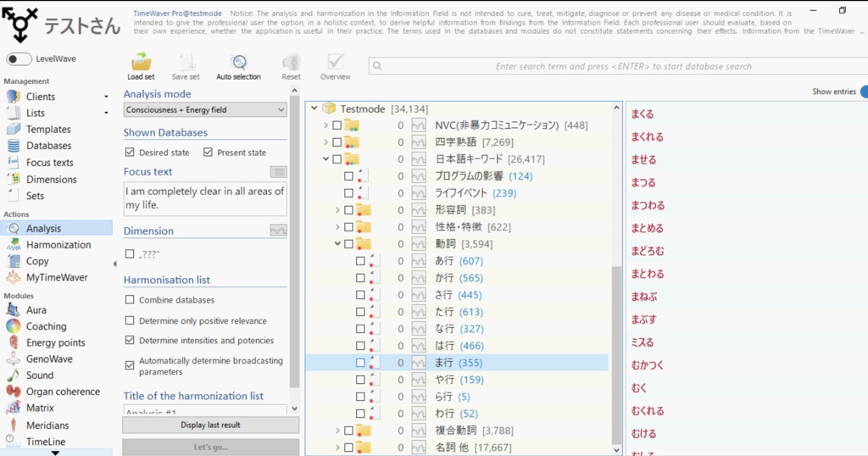The height and width of the screenshot is (456, 868).
Task: Open the Organ coherence module icon
Action: tap(14, 392)
